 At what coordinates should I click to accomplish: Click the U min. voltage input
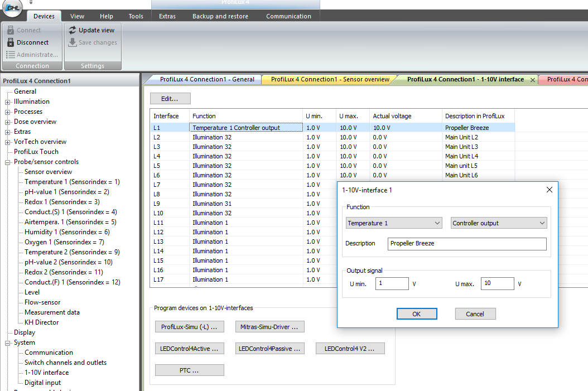pos(392,283)
